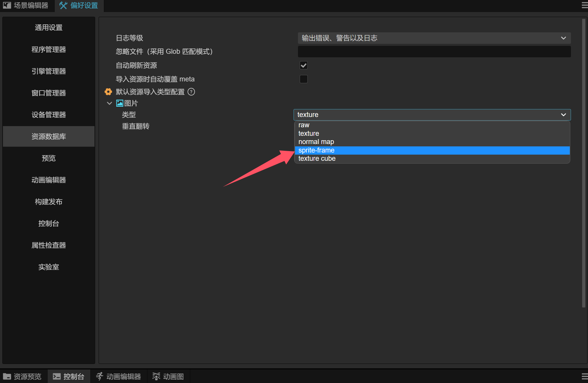This screenshot has height=383, width=588.
Task: Open the 通用设置 preferences section
Action: click(49, 28)
